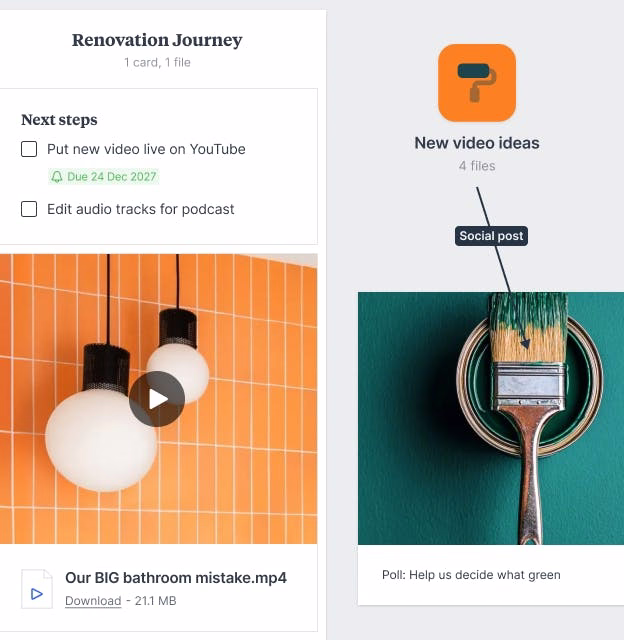
Task: Click the "Renovation Journey" column title
Action: (157, 41)
